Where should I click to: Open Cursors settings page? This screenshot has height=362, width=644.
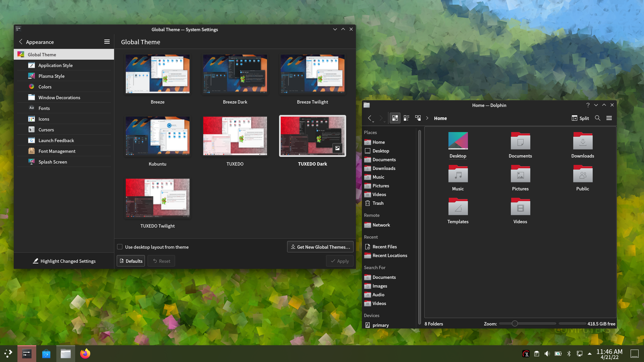pos(64,129)
